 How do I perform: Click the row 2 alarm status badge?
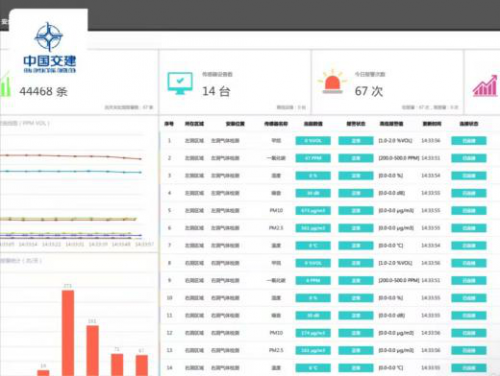point(356,158)
